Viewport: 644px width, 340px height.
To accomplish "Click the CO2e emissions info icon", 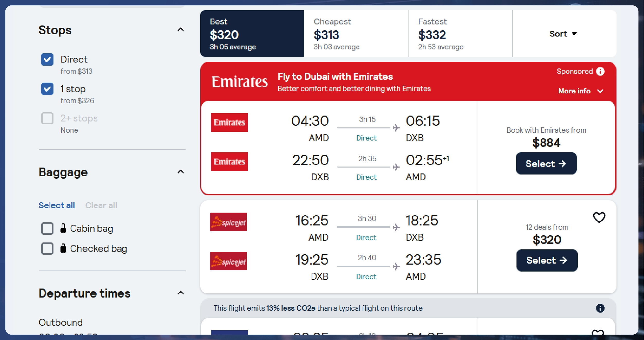I will coord(600,308).
